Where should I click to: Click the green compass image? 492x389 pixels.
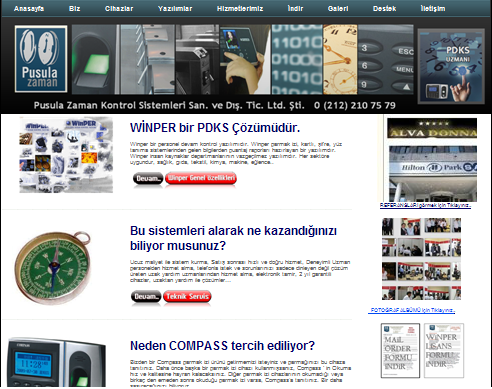pos(53,268)
